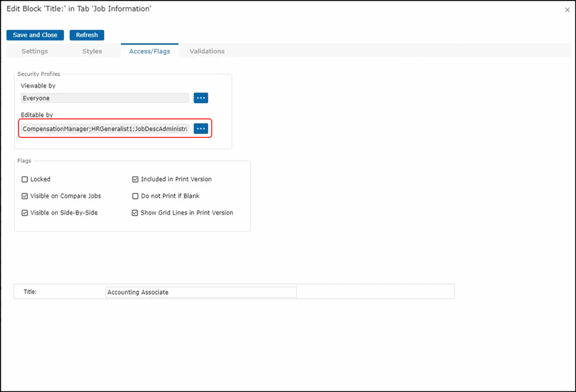This screenshot has width=576, height=392.
Task: Open the Viewable by ellipsis picker
Action: coord(201,98)
